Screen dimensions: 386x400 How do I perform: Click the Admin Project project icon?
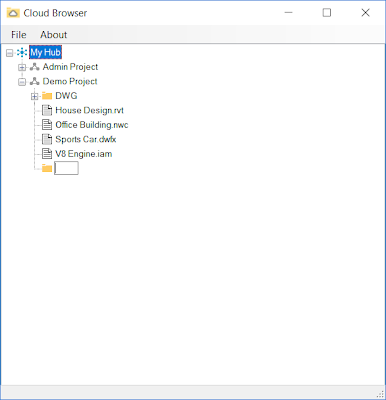[34, 67]
